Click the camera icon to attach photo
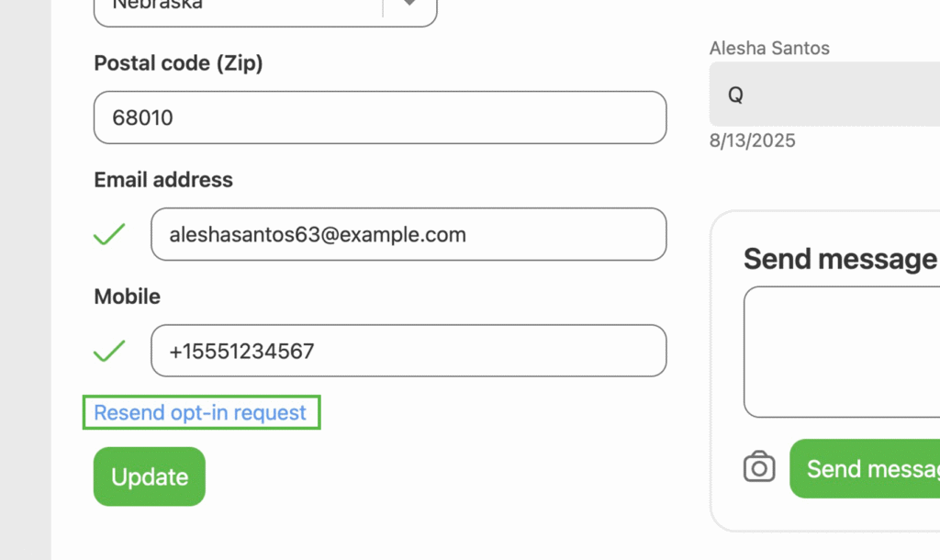The image size is (940, 560). pyautogui.click(x=759, y=467)
